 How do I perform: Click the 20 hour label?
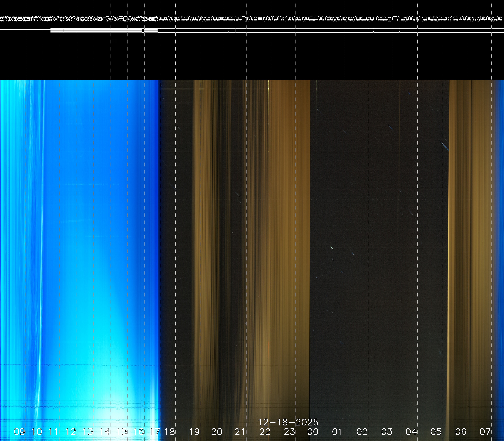217,432
